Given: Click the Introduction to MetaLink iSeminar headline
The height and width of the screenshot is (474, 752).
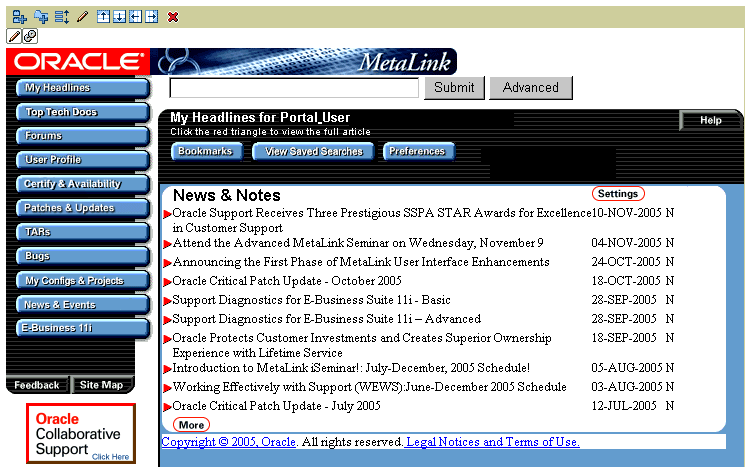Looking at the screenshot, I should 351,368.
